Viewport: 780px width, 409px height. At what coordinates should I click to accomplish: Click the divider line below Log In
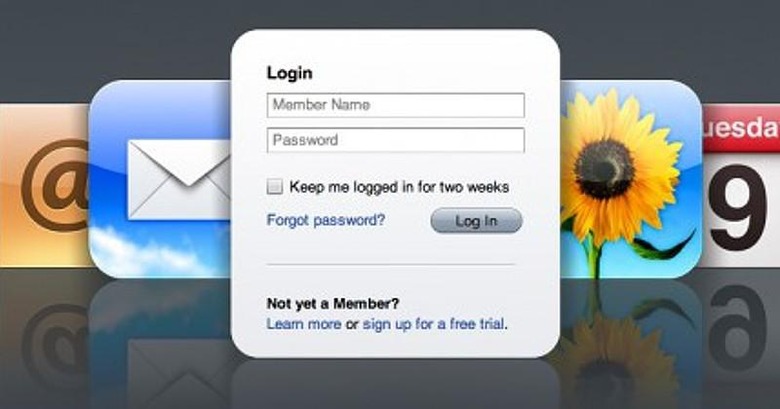(x=391, y=264)
